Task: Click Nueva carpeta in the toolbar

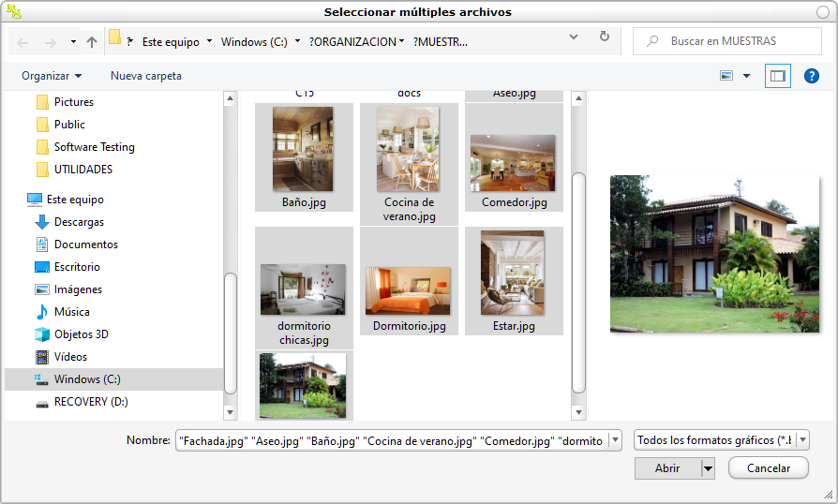Action: point(145,76)
